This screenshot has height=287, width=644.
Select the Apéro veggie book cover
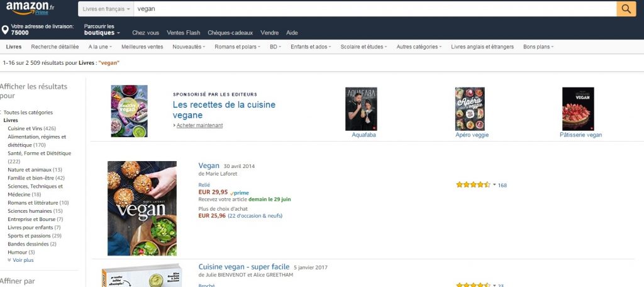coord(470,109)
